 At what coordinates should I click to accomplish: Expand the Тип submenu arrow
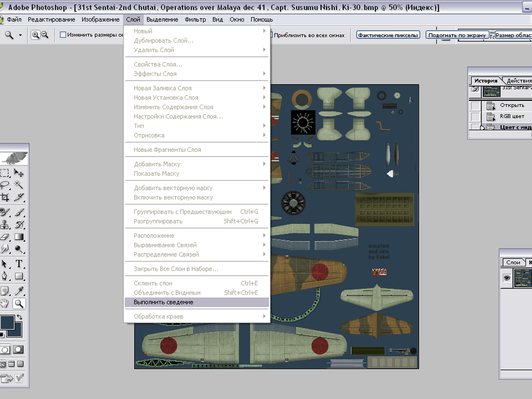pos(264,126)
